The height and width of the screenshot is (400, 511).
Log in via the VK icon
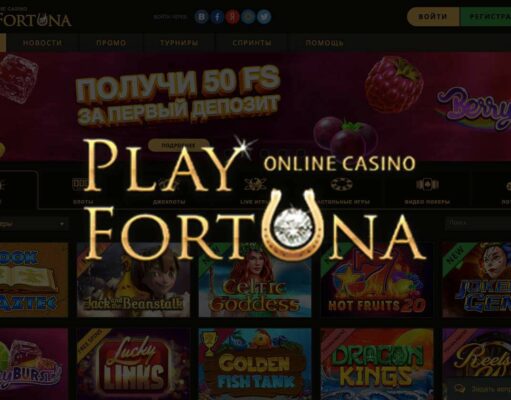coord(201,17)
